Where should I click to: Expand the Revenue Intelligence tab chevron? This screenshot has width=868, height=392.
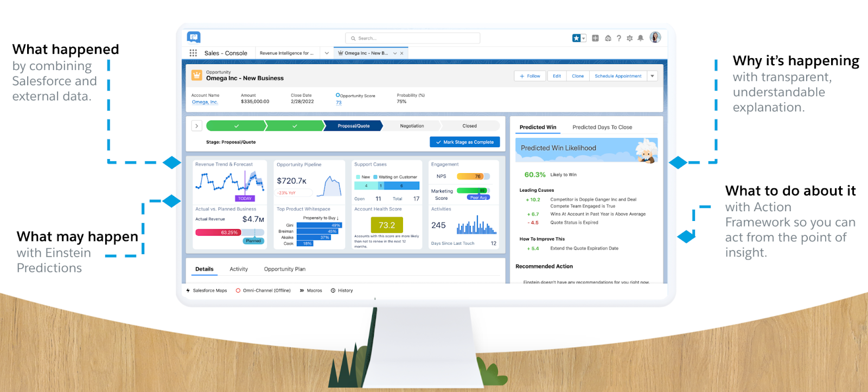327,53
